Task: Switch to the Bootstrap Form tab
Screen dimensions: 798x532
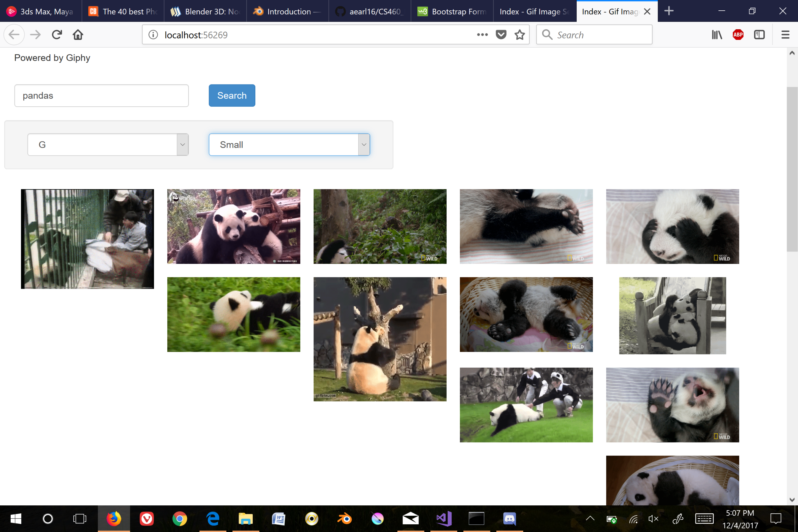Action: pyautogui.click(x=452, y=12)
